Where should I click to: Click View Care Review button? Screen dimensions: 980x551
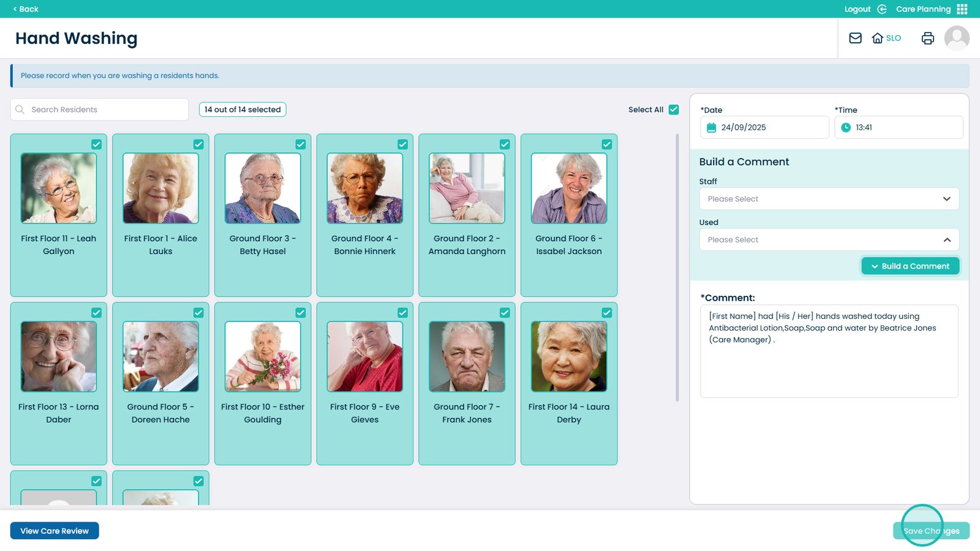[x=55, y=531]
